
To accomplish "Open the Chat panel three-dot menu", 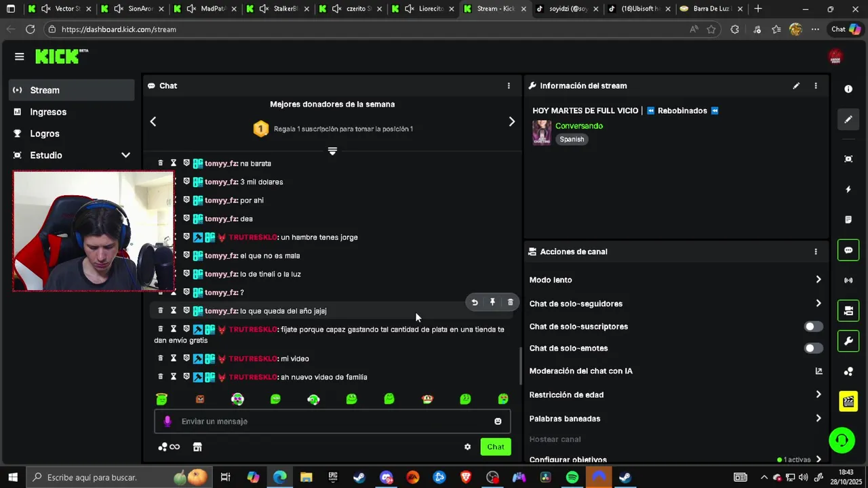I will pyautogui.click(x=509, y=85).
